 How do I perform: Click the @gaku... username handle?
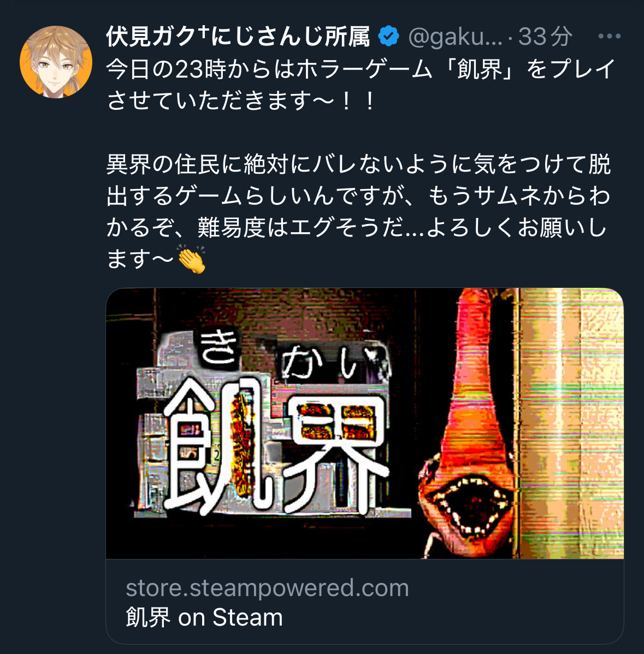coord(456,37)
